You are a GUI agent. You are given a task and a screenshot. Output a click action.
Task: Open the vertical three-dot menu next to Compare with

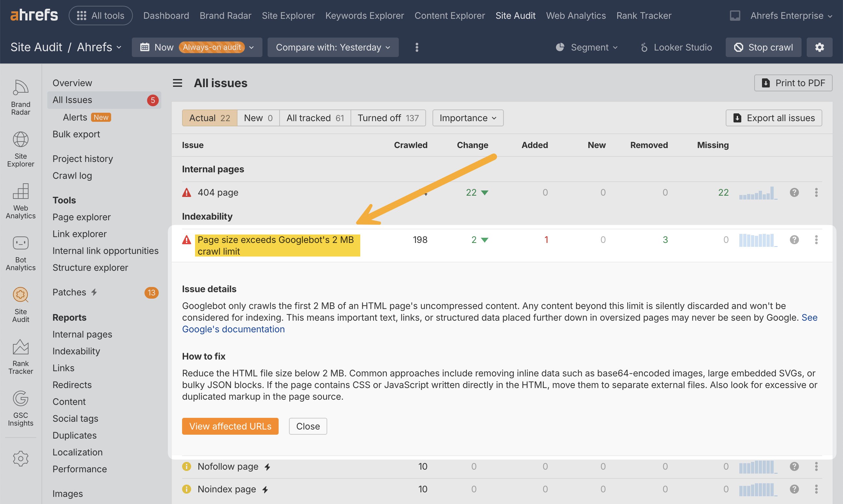pyautogui.click(x=416, y=47)
